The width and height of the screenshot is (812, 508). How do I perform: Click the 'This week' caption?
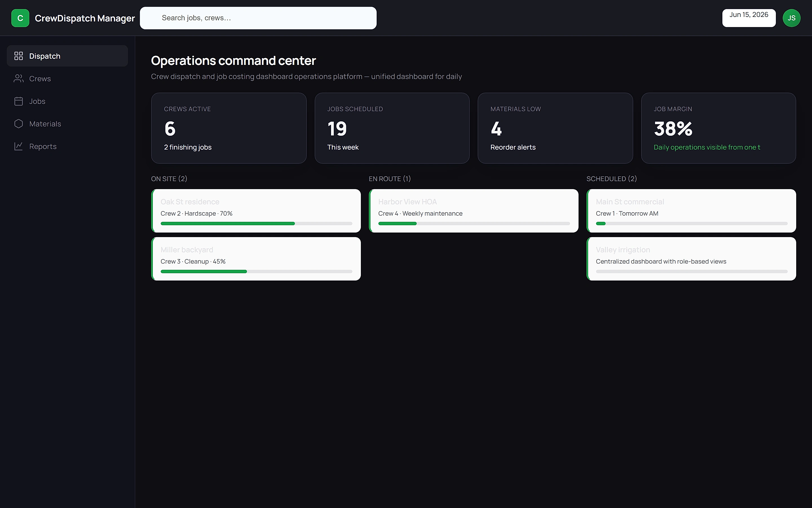pos(343,147)
